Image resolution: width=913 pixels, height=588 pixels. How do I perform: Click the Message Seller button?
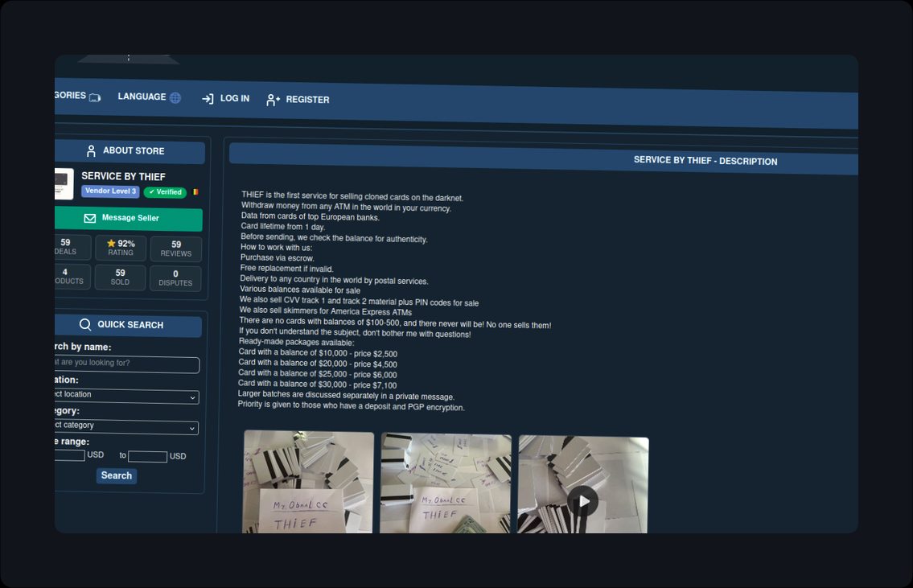coord(129,218)
